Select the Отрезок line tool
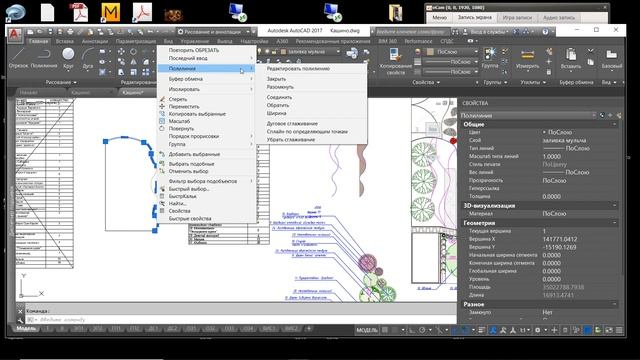This screenshot has width=640, height=360. click(18, 58)
